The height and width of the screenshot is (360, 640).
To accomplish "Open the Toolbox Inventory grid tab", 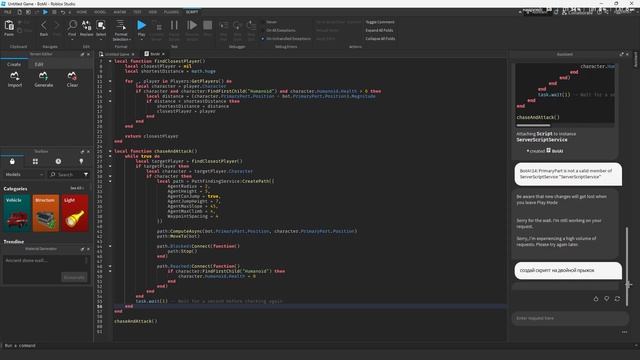I will pyautogui.click(x=36, y=162).
